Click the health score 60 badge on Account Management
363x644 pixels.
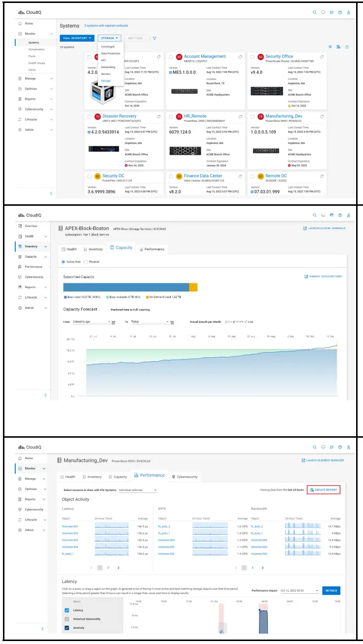point(179,57)
